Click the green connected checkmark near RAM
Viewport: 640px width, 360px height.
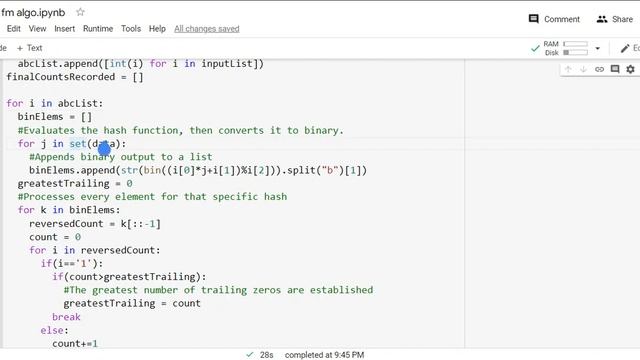coord(535,49)
